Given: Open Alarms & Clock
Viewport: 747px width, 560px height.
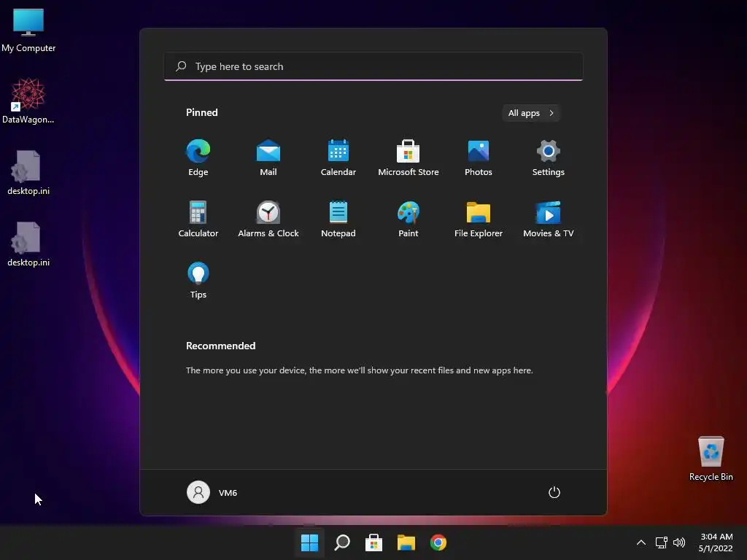Looking at the screenshot, I should pyautogui.click(x=268, y=219).
